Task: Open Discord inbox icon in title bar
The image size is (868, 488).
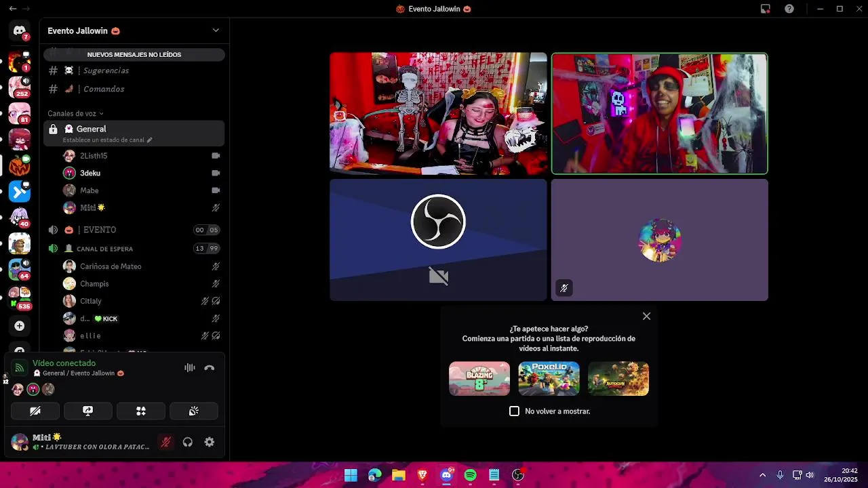Action: coord(766,9)
